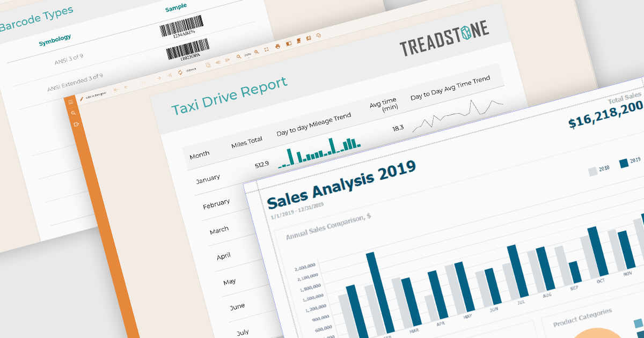Click the 1/1/2019 - 12/31/2019 date range
The image size is (644, 338).
point(296,211)
